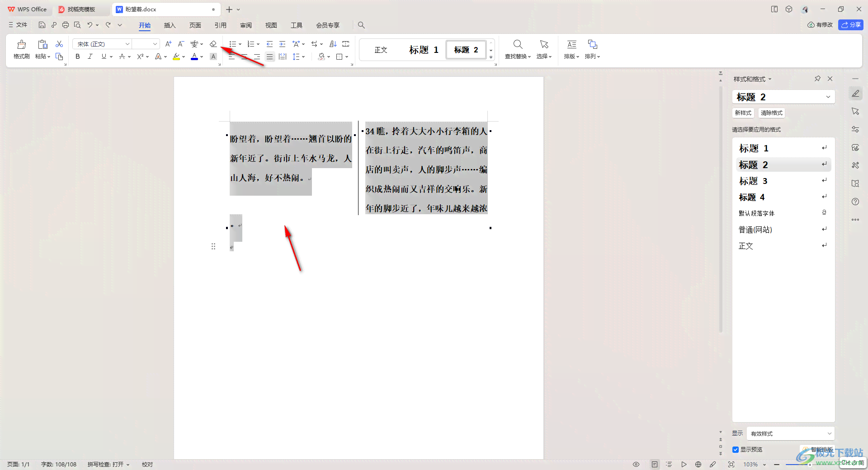Click the decrease indent icon
This screenshot has height=470, width=868.
click(269, 44)
